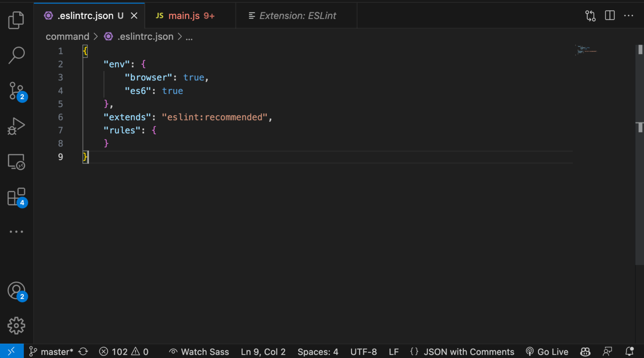644x358 pixels.
Task: Open the Extension: ESLint tab
Action: (x=297, y=16)
